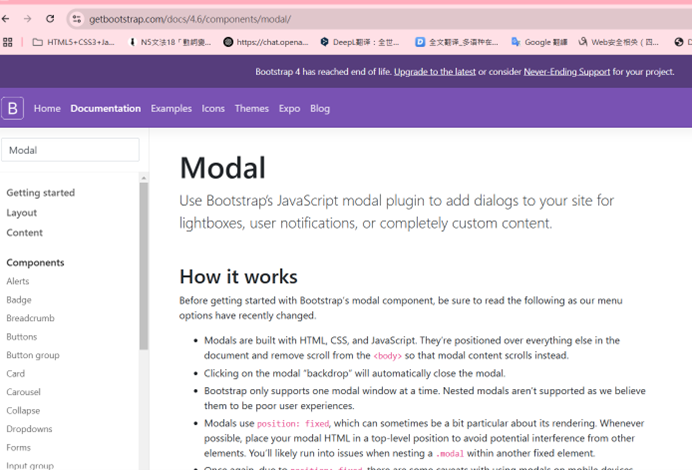Open Input group in sidebar

point(30,465)
